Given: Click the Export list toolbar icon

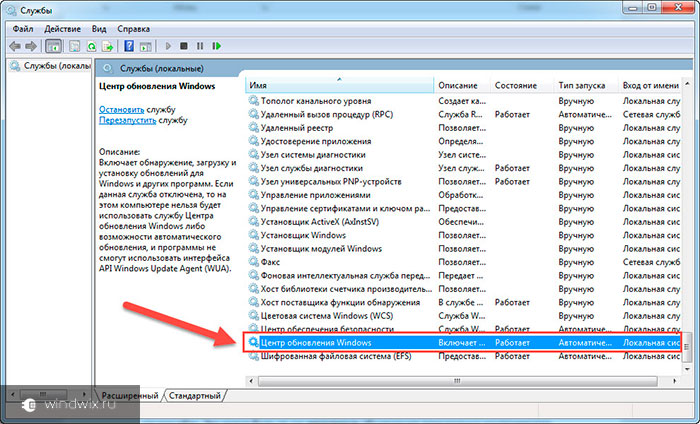Looking at the screenshot, I should click(108, 46).
